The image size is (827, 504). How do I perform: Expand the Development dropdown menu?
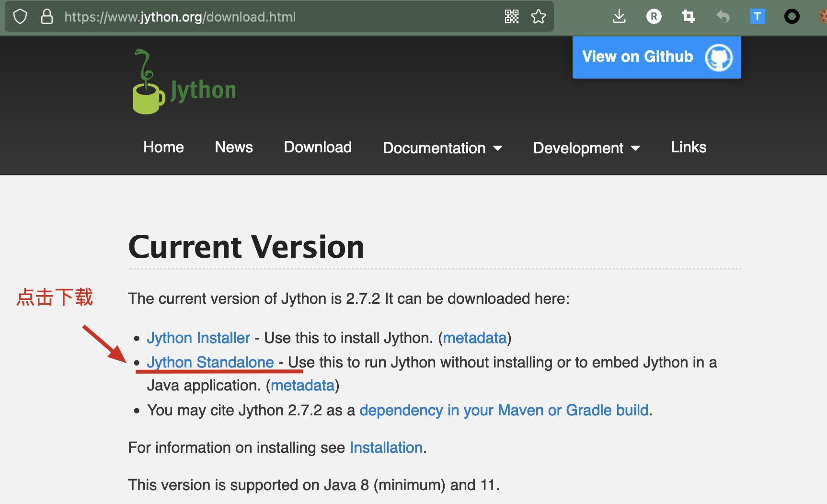click(586, 148)
